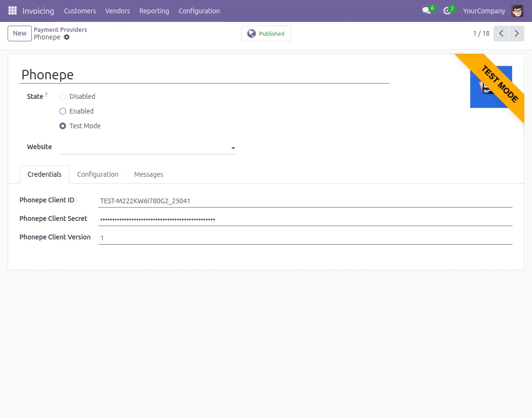
Task: Switch to the Configuration tab
Action: click(x=97, y=174)
